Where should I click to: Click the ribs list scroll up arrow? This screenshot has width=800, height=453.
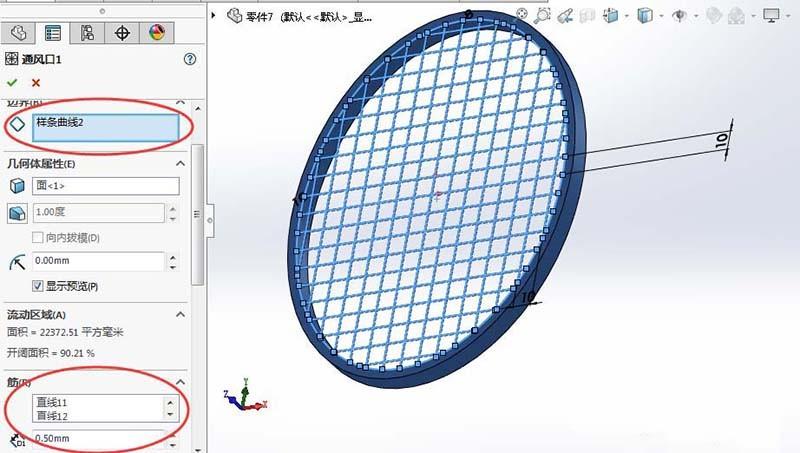coord(170,402)
